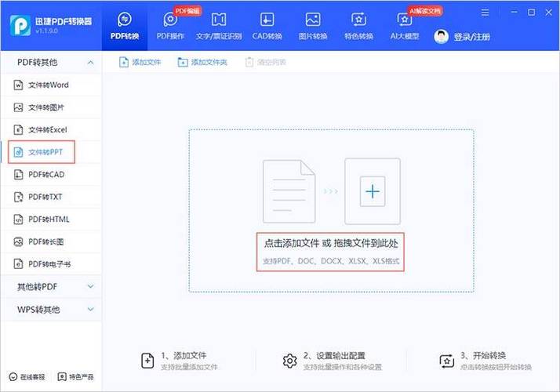560x392 pixels.
Task: Click 支持PDF、DOC、DOCX、XLSX、XLS格式 text
Action: [331, 261]
